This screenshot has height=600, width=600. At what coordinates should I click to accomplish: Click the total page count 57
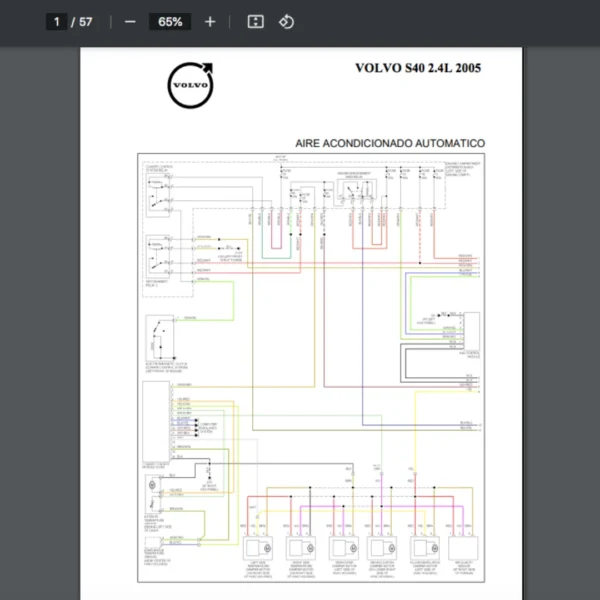coord(86,22)
